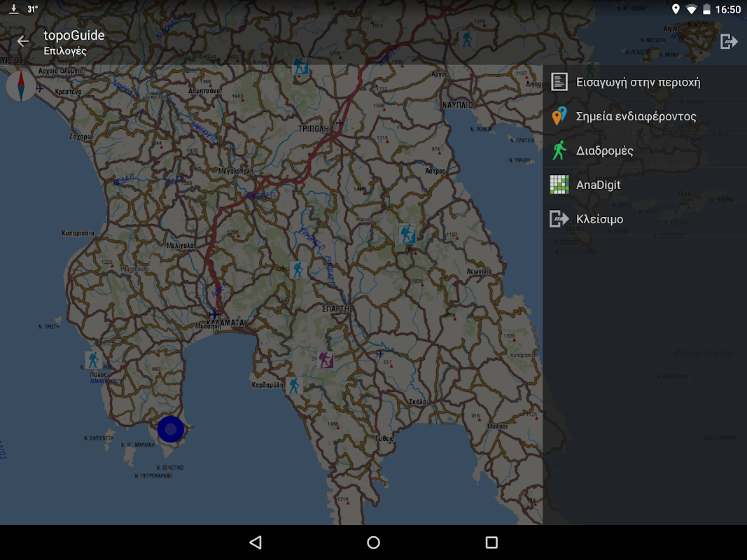The width and height of the screenshot is (747, 560).
Task: Open Σημεία ενδιαφέροντος menu entry
Action: pos(645,116)
